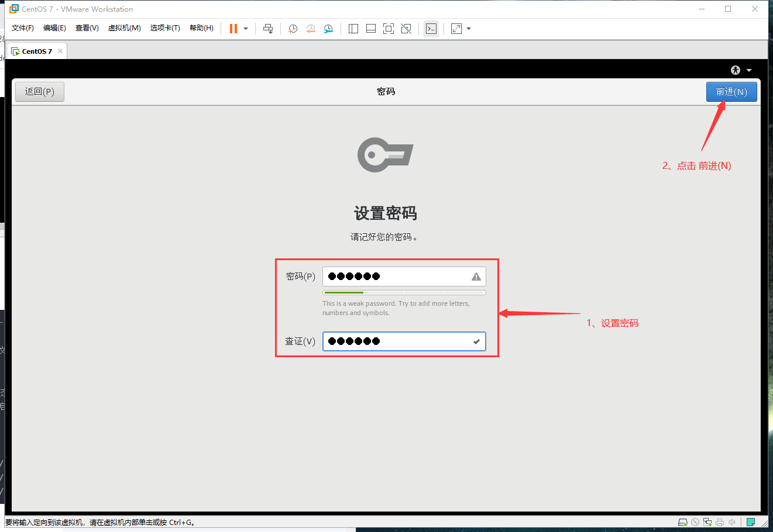Image resolution: width=773 pixels, height=532 pixels.
Task: Click the network adapter status icon
Action: (x=707, y=522)
